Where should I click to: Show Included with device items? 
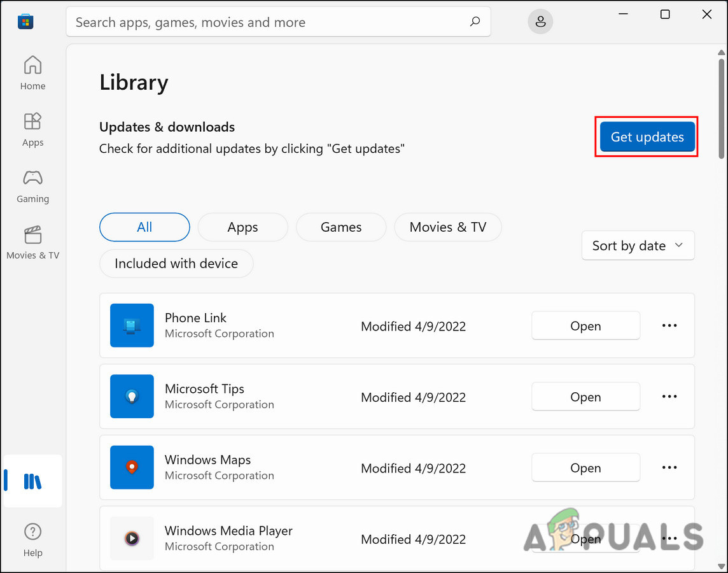pos(176,264)
